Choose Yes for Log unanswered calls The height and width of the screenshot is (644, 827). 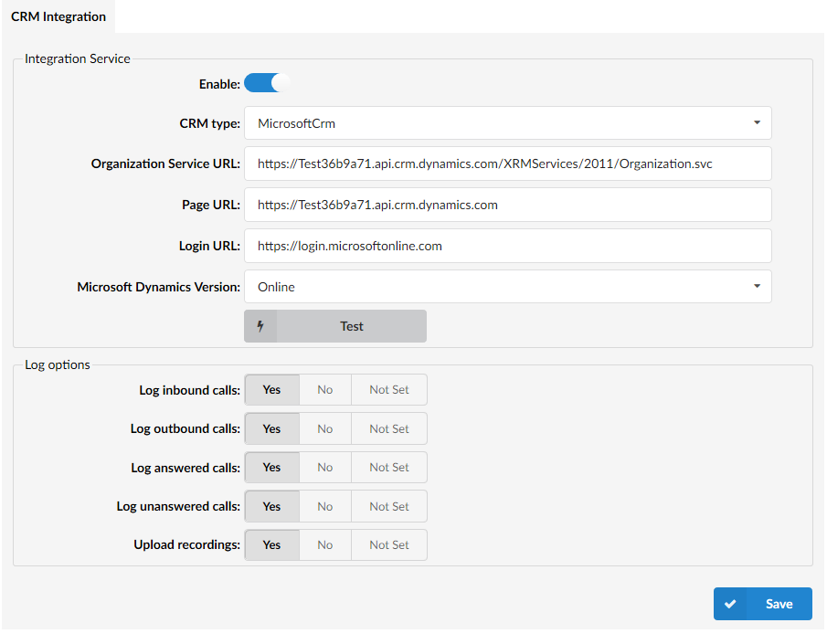(271, 506)
